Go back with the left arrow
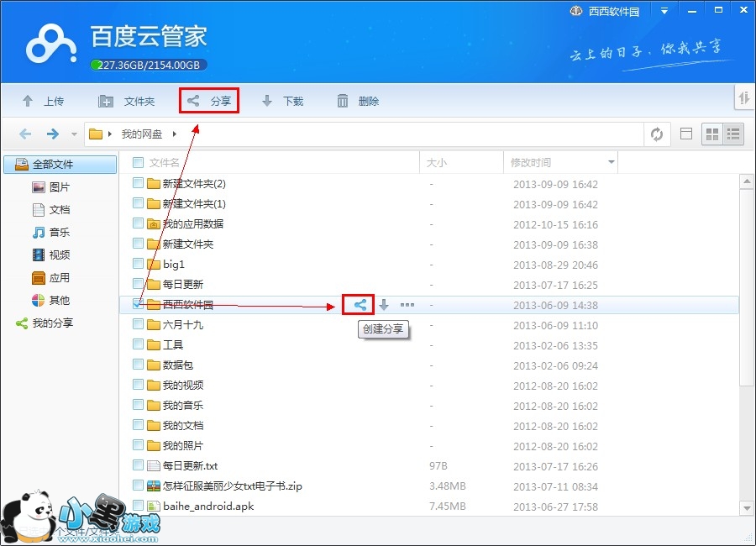Viewport: 756px width, 546px height. point(25,134)
